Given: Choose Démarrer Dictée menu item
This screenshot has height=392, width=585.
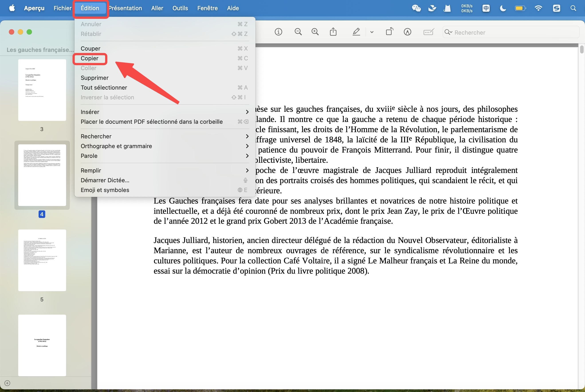Looking at the screenshot, I should point(165,180).
